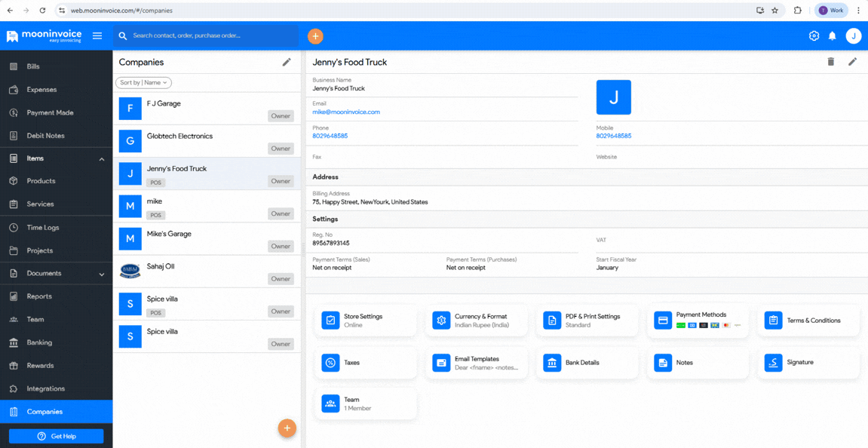Click the Sahaj Oil company logo
Viewport: 868px width, 448px height.
click(130, 272)
